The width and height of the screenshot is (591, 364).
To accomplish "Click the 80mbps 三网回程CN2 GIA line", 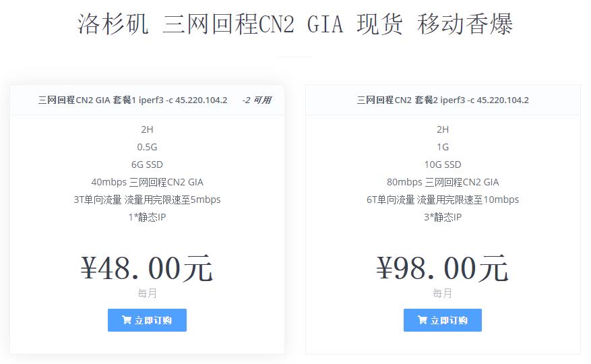I will tap(443, 182).
